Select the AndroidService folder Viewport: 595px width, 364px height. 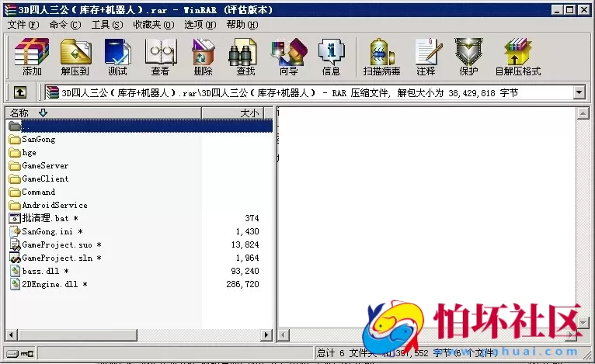[x=48, y=205]
